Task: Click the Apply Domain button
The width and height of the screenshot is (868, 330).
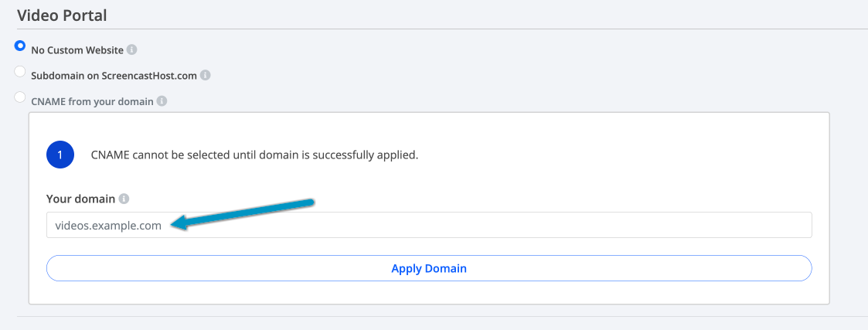Action: click(x=429, y=268)
